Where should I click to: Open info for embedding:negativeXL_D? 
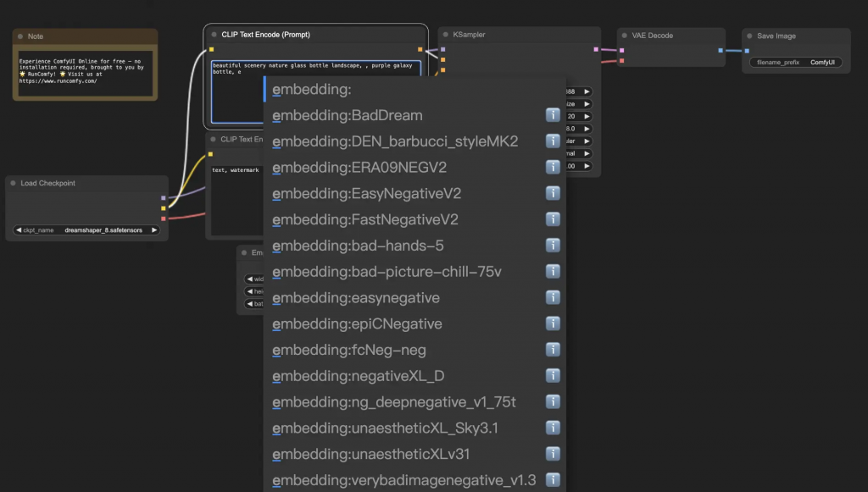pyautogui.click(x=553, y=376)
